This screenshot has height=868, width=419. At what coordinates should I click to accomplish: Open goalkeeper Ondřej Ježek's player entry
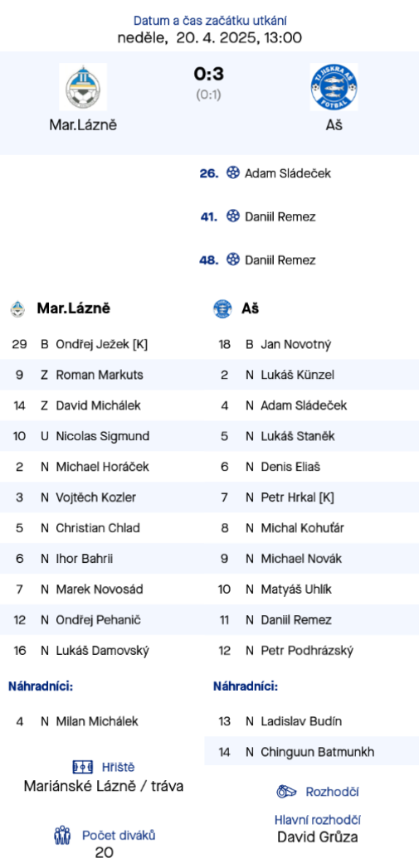[x=102, y=344]
